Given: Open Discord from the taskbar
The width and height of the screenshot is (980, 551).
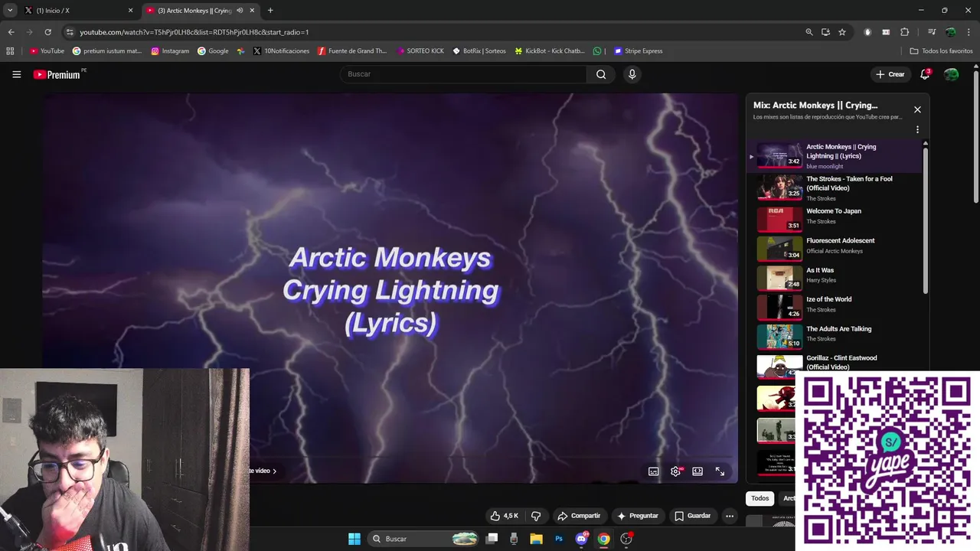Looking at the screenshot, I should (x=581, y=539).
